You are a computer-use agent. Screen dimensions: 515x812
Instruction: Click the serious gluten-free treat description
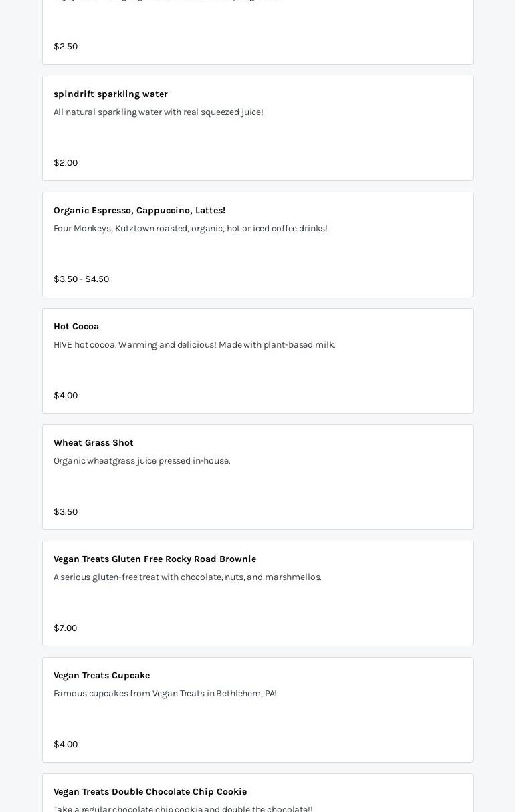click(x=187, y=577)
